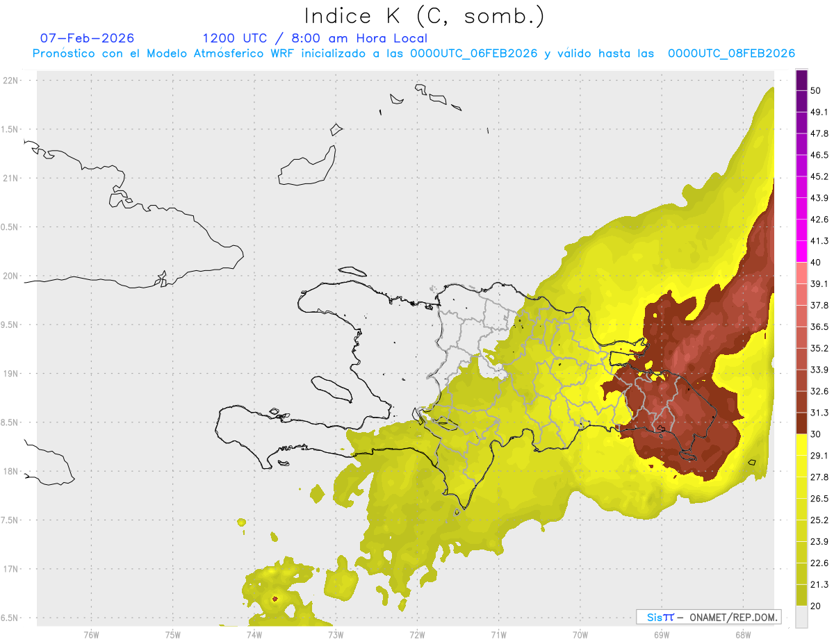The image size is (834, 644).
Task: Click the colorbar value "31.3"
Action: [819, 413]
